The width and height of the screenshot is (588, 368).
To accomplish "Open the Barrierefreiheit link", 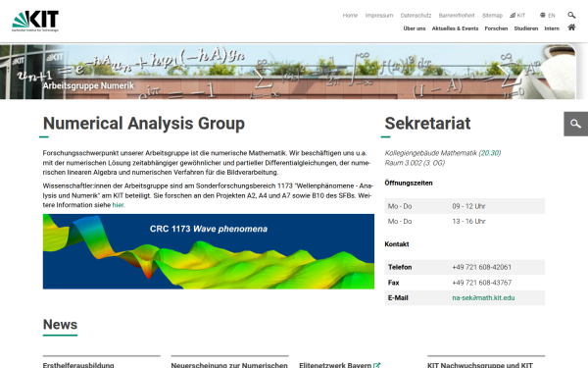I will point(457,16).
